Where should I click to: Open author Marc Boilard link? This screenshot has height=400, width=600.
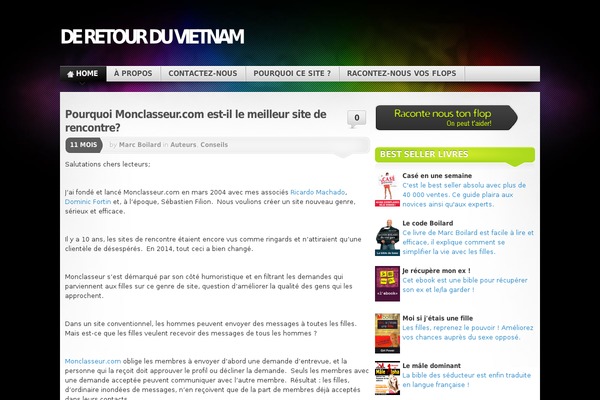click(x=140, y=145)
